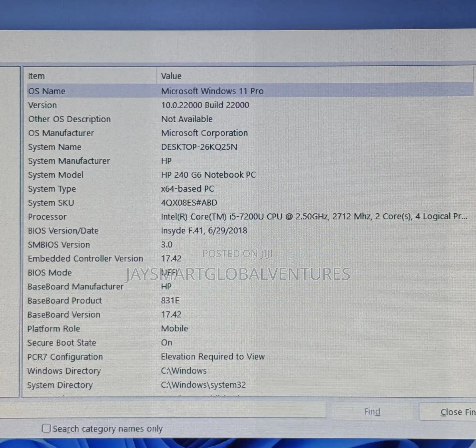Click the Insyde F.41, 6/29/2018 value
The width and height of the screenshot is (476, 448).
click(204, 231)
